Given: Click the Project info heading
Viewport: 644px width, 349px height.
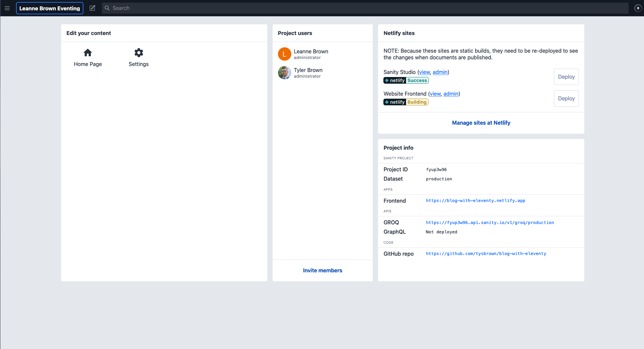Looking at the screenshot, I should pos(398,148).
